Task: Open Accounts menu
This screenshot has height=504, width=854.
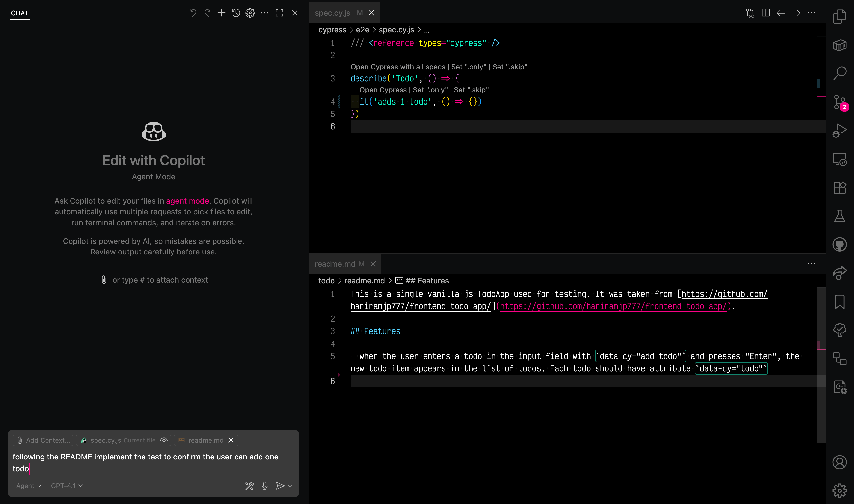Action: [839, 462]
